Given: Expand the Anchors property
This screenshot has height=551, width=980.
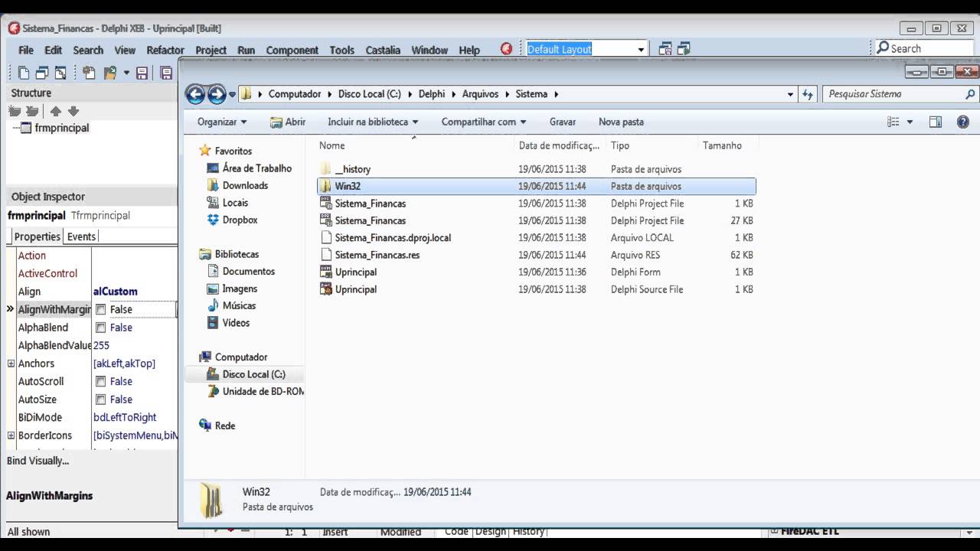Looking at the screenshot, I should tap(11, 364).
